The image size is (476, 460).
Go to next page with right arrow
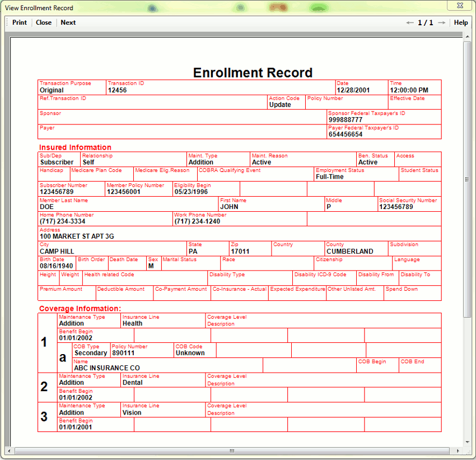click(x=442, y=23)
